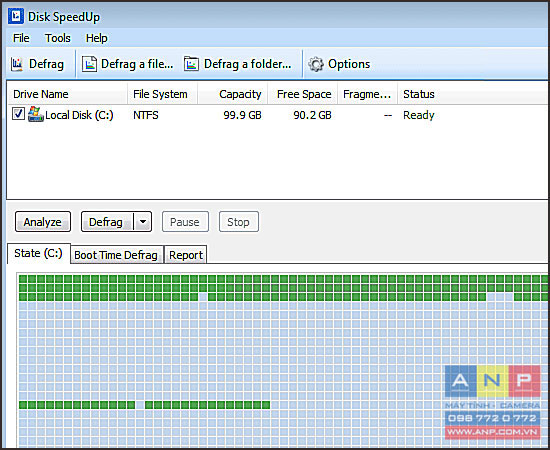Viewport: 550px width, 450px height.
Task: Expand the Defrag button dropdown arrow
Action: [x=143, y=222]
